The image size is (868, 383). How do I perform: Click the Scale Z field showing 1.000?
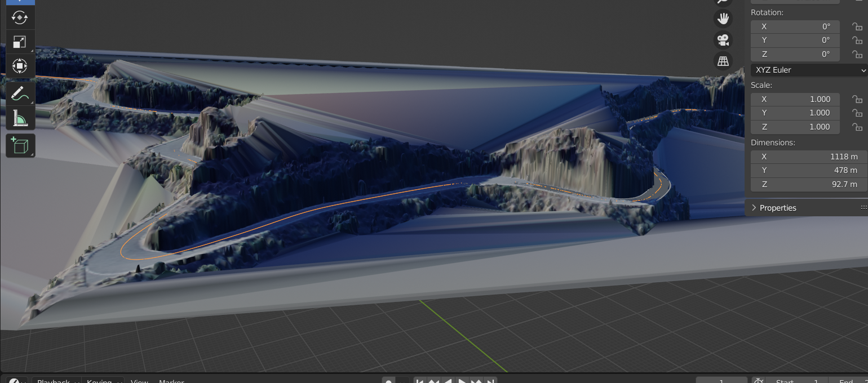point(795,127)
